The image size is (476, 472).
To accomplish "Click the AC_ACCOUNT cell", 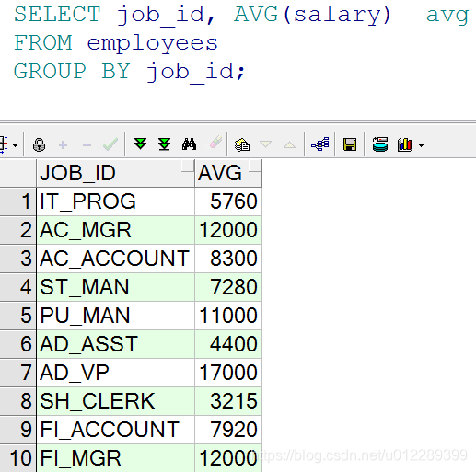I will point(115,259).
